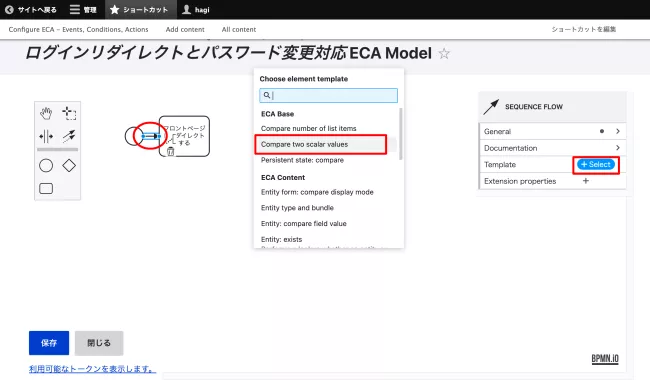Create a start event circle
This screenshot has width=650, height=380.
point(46,165)
